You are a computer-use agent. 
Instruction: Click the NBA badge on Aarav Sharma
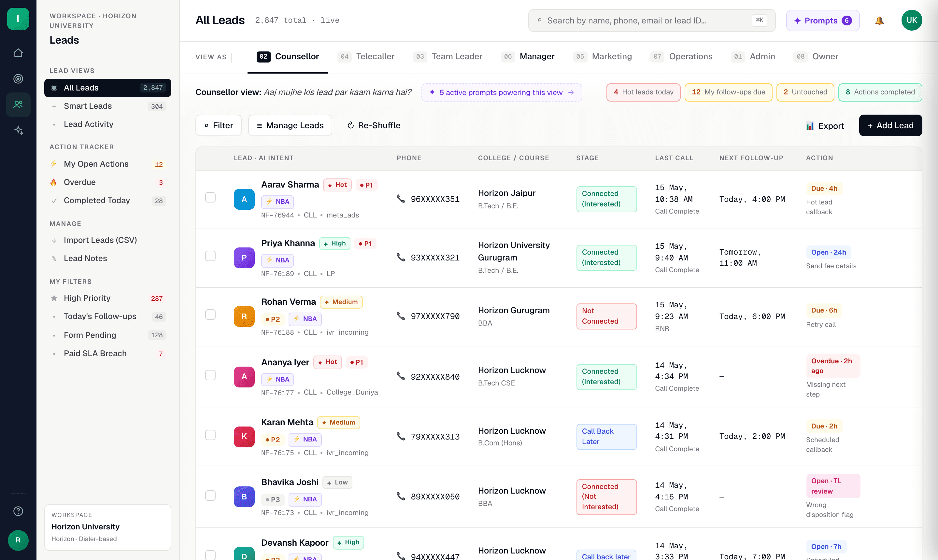[277, 202]
